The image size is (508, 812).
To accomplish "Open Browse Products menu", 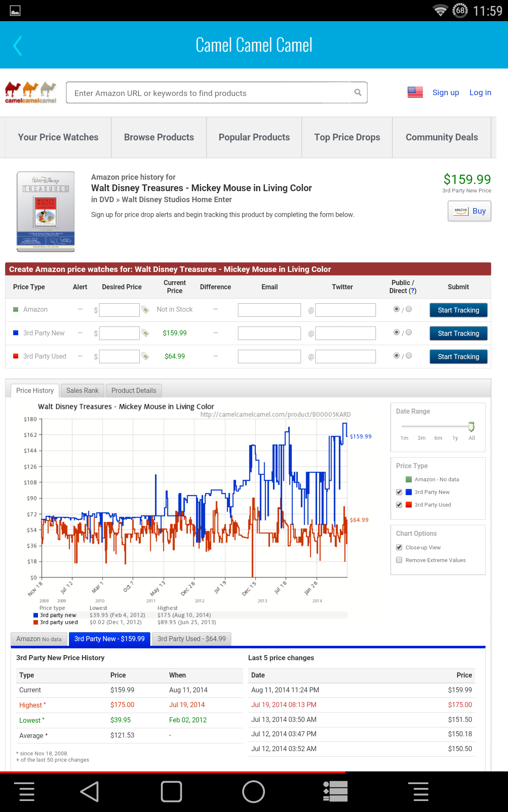I will 159,137.
